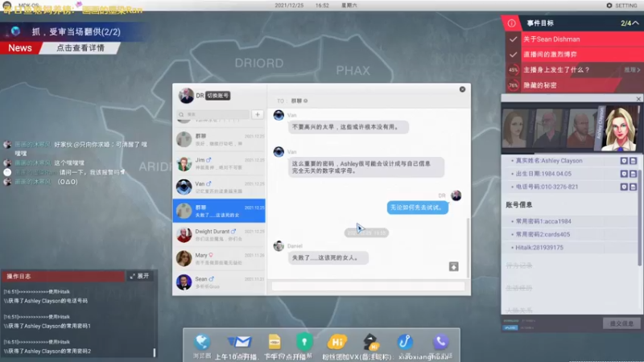Collapse the 事件目标 2/4 list chevron
644x362 pixels.
(x=635, y=23)
